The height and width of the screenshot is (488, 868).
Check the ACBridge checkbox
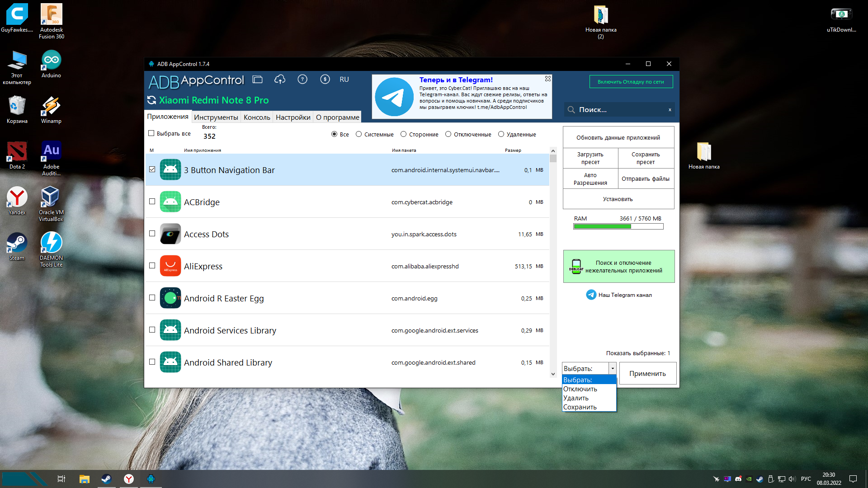point(152,202)
